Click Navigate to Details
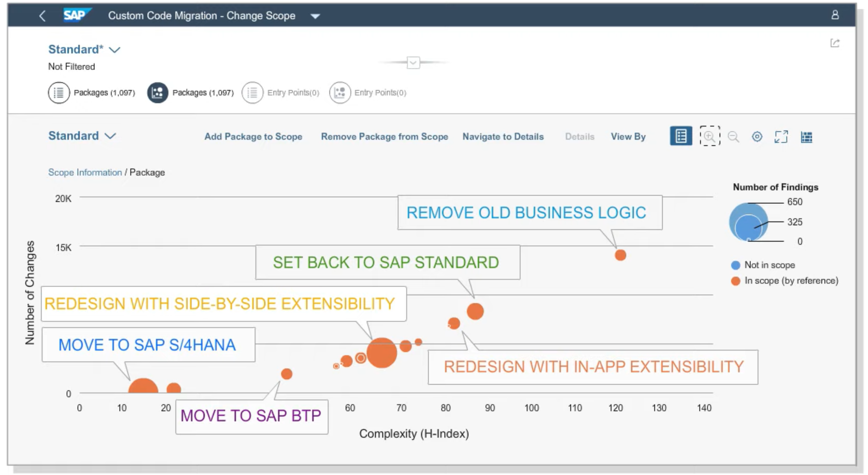 click(x=503, y=136)
